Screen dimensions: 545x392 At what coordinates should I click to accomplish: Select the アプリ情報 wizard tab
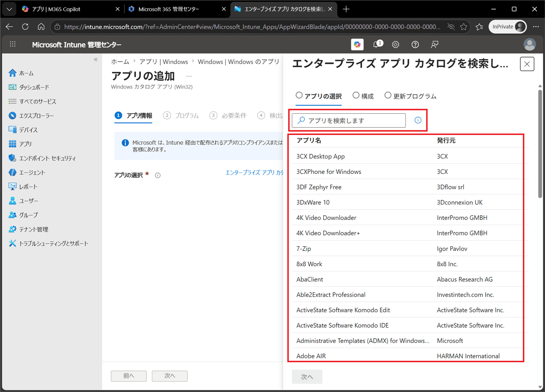[x=133, y=115]
